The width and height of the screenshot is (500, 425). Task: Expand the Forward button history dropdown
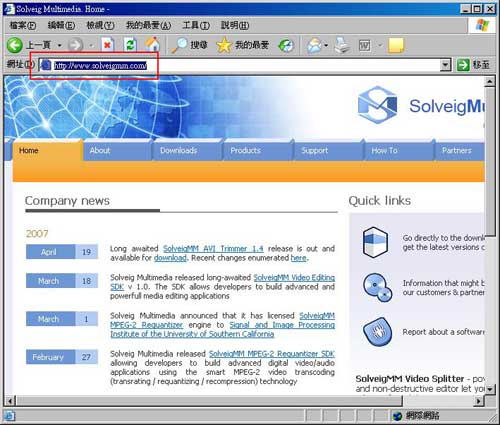[91, 45]
